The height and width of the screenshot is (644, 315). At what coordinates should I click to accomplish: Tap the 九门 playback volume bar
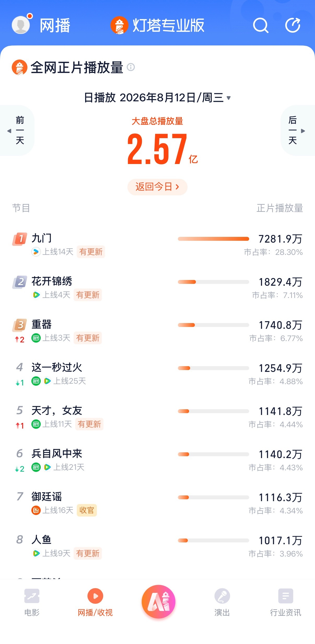point(213,239)
